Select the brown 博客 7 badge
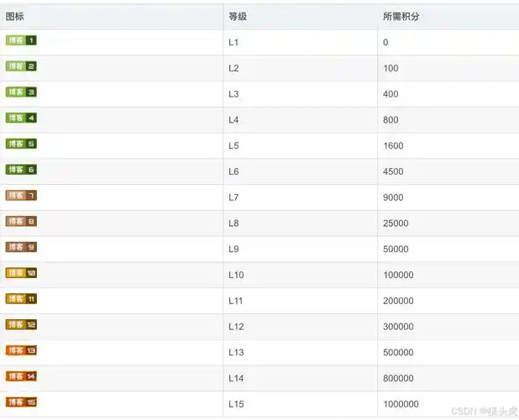Viewport: 519px width, 420px height. point(21,196)
